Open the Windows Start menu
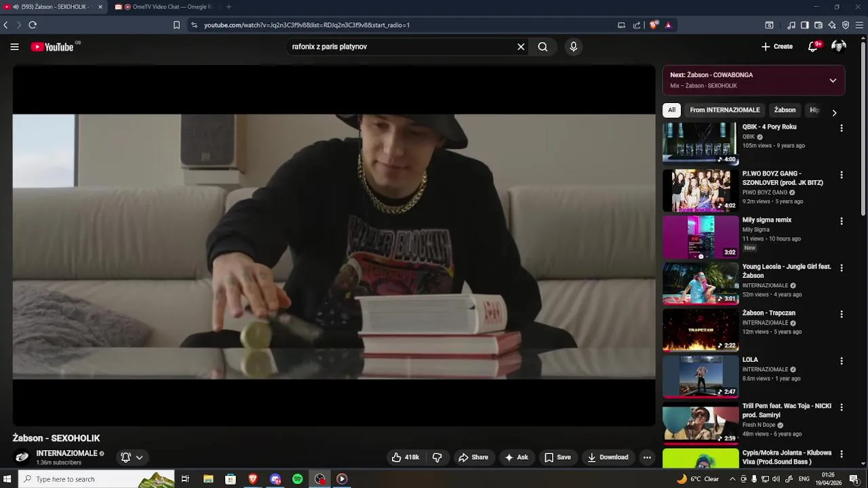868x488 pixels. 8,479
